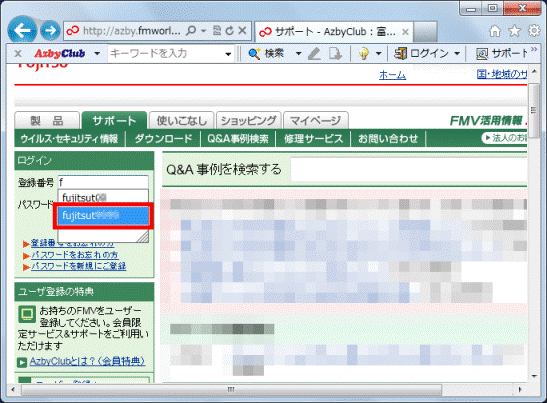The image size is (547, 403).
Task: Click the 法人のお客様 button
Action: [x=504, y=138]
